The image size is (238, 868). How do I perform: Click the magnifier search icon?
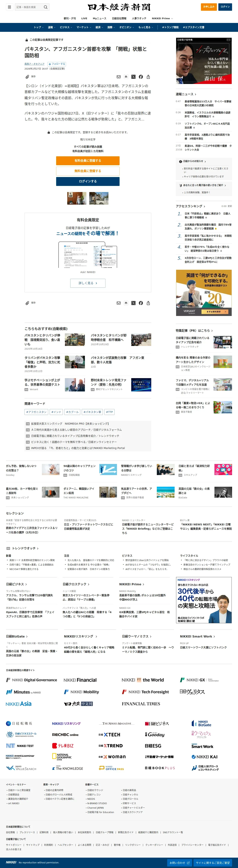pyautogui.click(x=46, y=7)
